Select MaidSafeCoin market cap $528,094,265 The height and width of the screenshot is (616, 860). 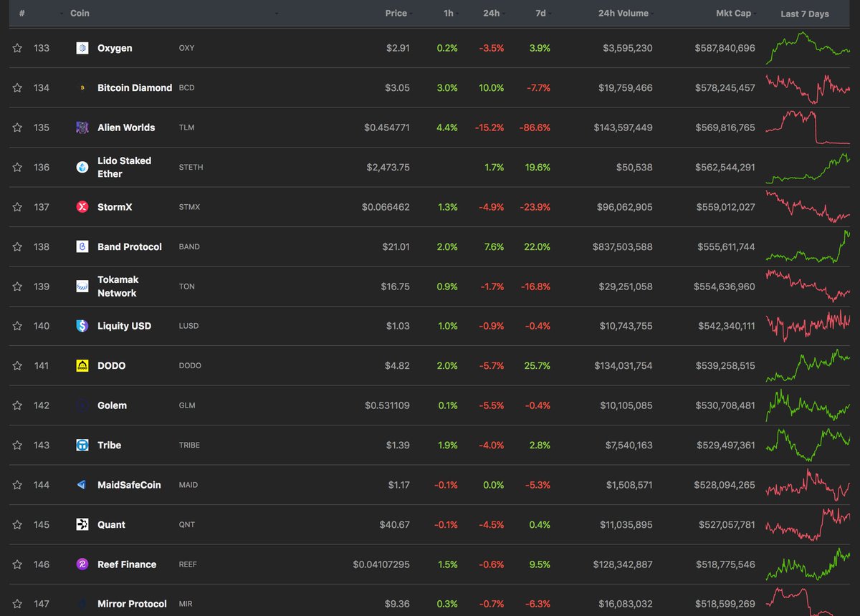pos(725,485)
